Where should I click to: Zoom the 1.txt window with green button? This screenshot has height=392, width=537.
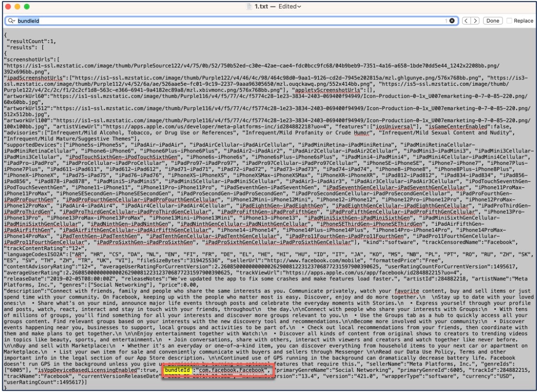point(26,7)
